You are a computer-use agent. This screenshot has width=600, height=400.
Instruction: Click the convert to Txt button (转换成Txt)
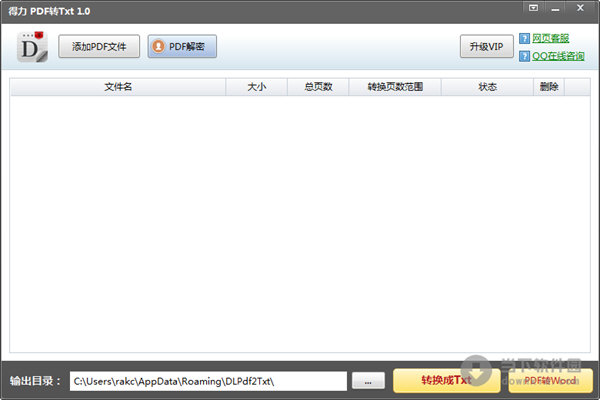447,380
